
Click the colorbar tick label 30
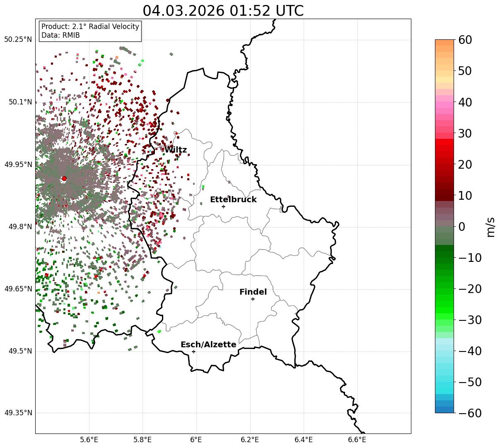[x=464, y=133]
